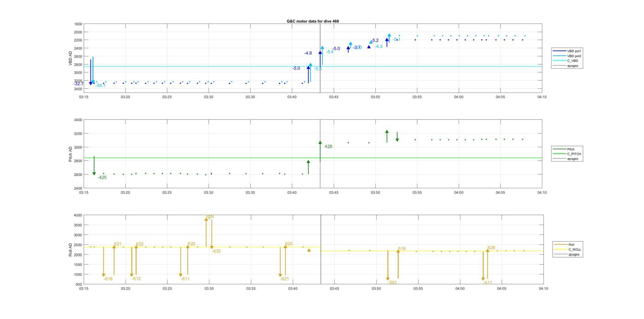Click the "622" roll data label

coord(140,244)
